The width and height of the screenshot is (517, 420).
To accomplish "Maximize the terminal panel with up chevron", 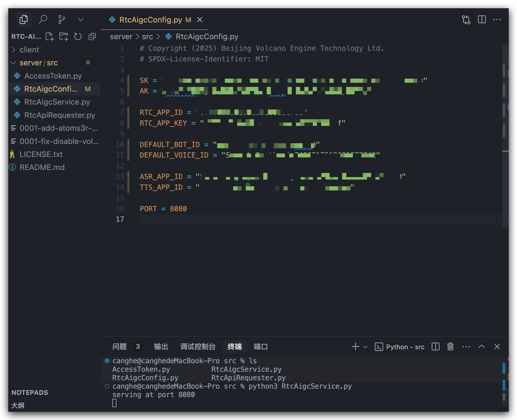I will point(481,347).
